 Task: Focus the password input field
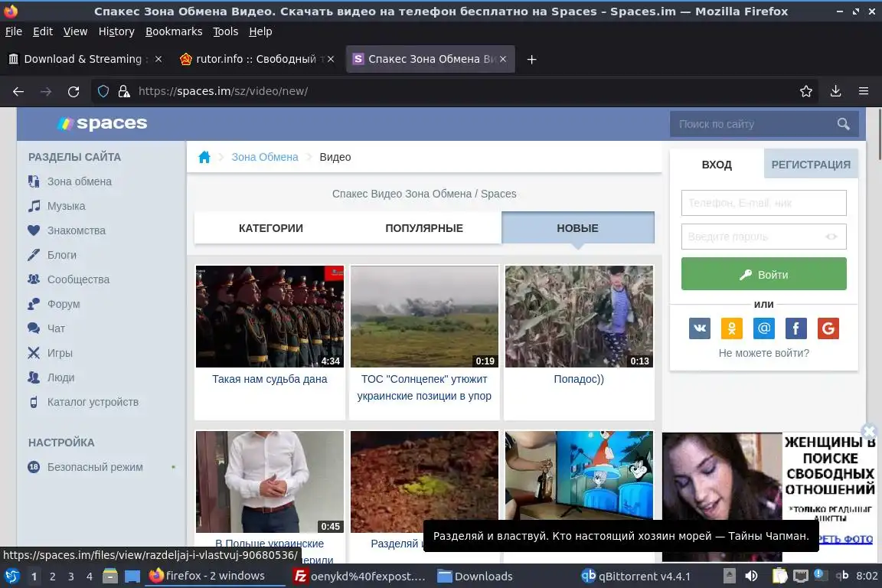tap(764, 237)
